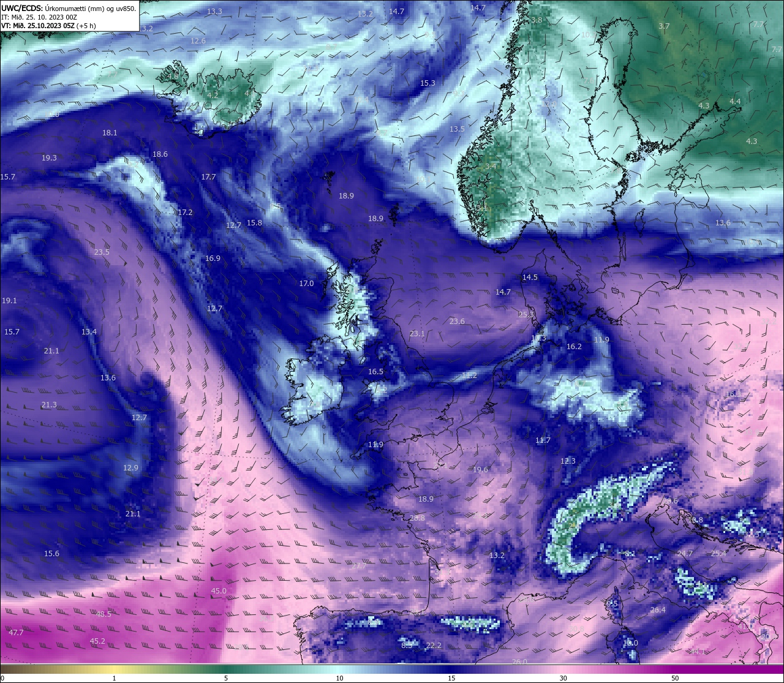Click the map value '21.3'
The image size is (784, 683).
point(49,405)
